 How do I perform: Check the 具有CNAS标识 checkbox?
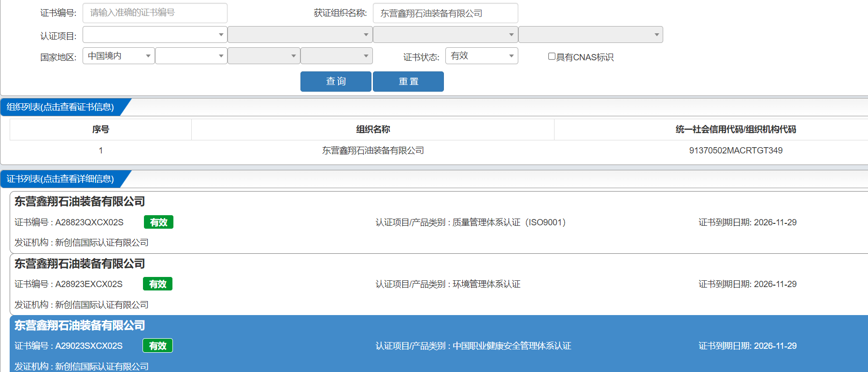click(552, 56)
